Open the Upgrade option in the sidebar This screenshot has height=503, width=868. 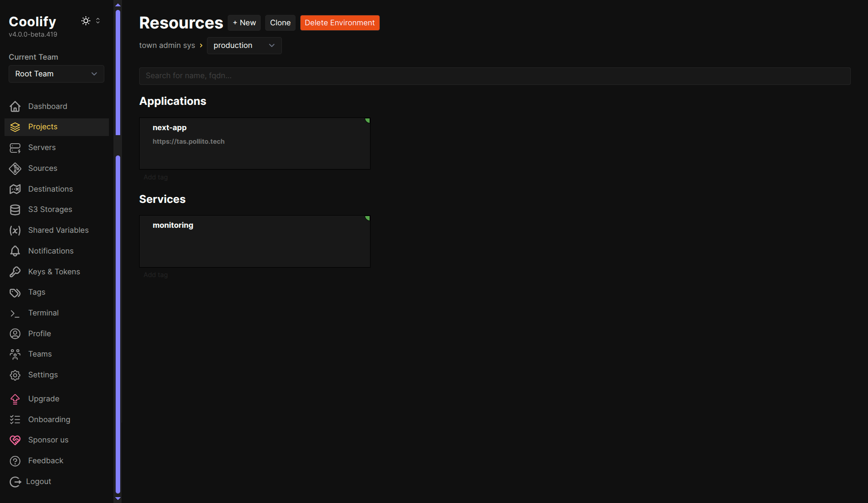43,399
